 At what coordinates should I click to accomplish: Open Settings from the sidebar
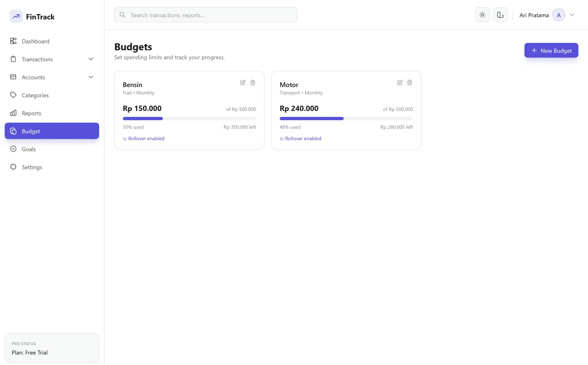52,167
